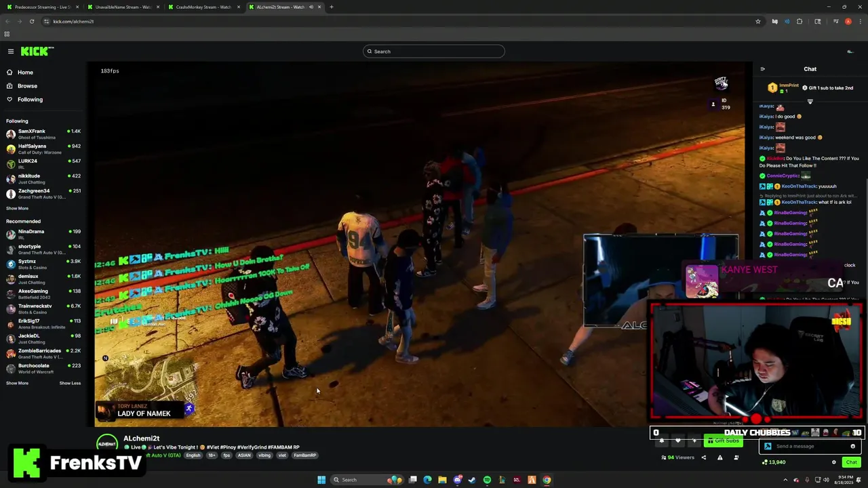Open AkesGaming recommended channel
The image size is (868, 488).
click(x=43, y=294)
